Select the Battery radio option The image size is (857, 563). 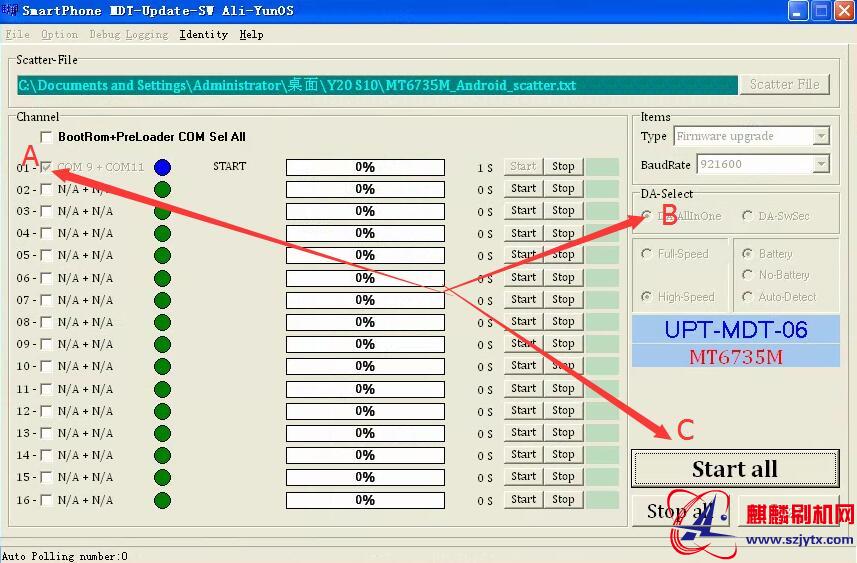(x=747, y=254)
